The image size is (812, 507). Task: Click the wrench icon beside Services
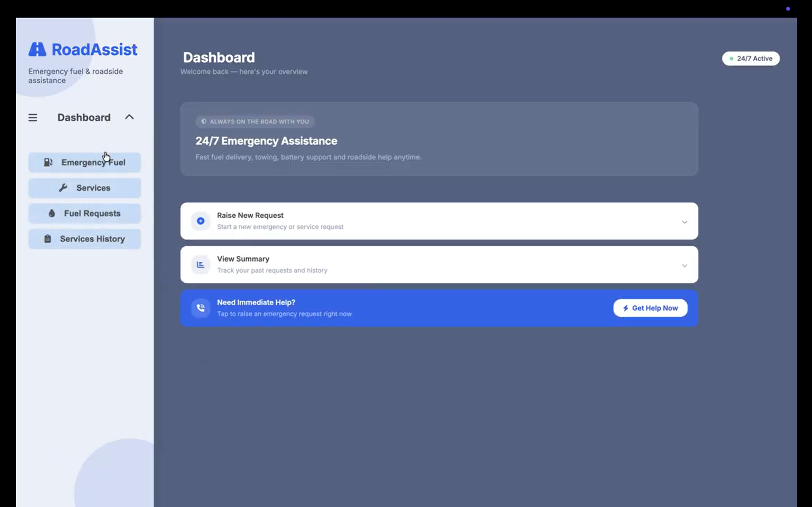(x=63, y=188)
